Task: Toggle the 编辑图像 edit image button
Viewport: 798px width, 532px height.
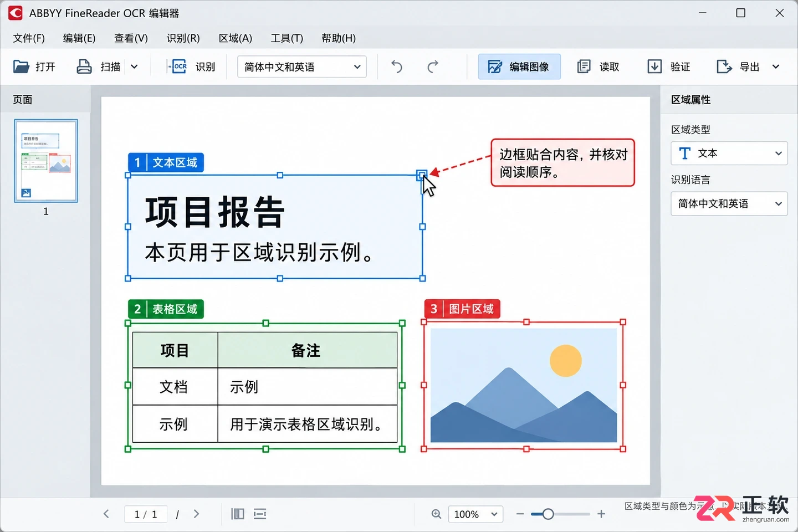Action: 519,66
